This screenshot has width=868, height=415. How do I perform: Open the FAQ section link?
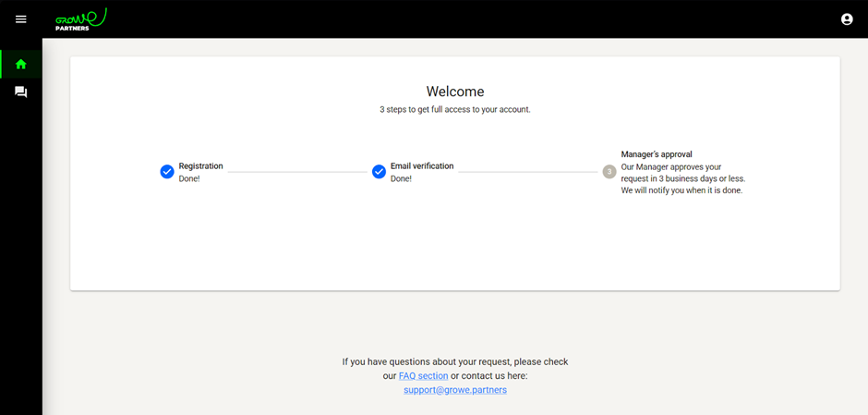point(423,376)
